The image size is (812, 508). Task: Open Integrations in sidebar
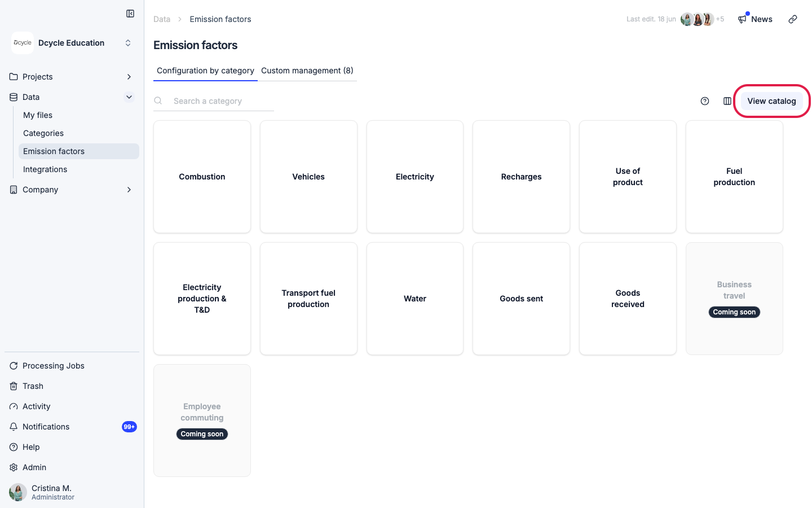[79, 169]
